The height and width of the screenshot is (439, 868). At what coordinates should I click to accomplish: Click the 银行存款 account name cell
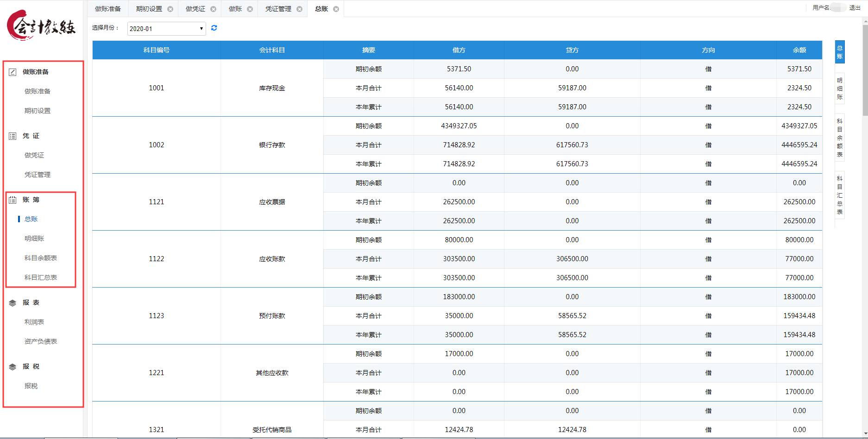pyautogui.click(x=272, y=145)
